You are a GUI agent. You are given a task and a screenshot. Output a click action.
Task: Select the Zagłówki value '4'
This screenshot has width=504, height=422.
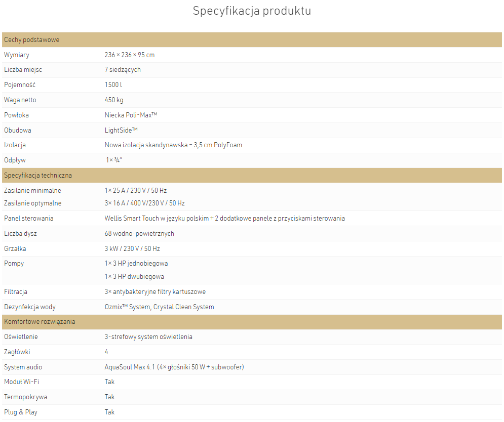(x=106, y=352)
